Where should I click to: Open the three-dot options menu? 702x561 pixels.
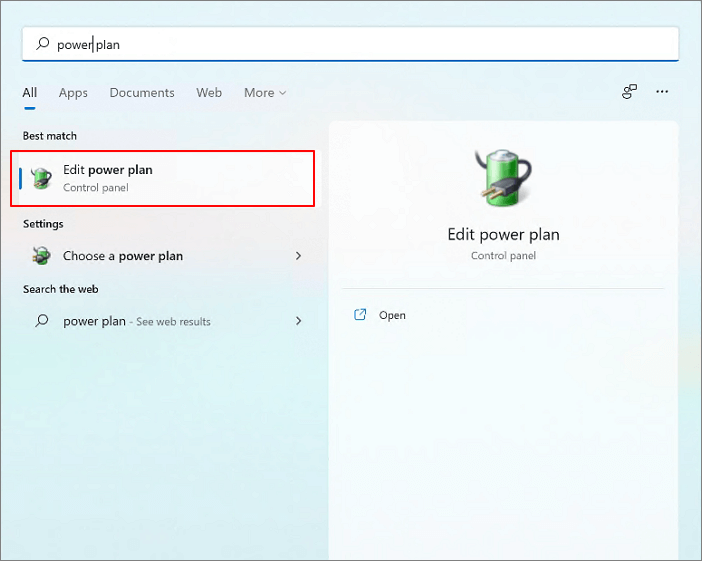click(662, 92)
